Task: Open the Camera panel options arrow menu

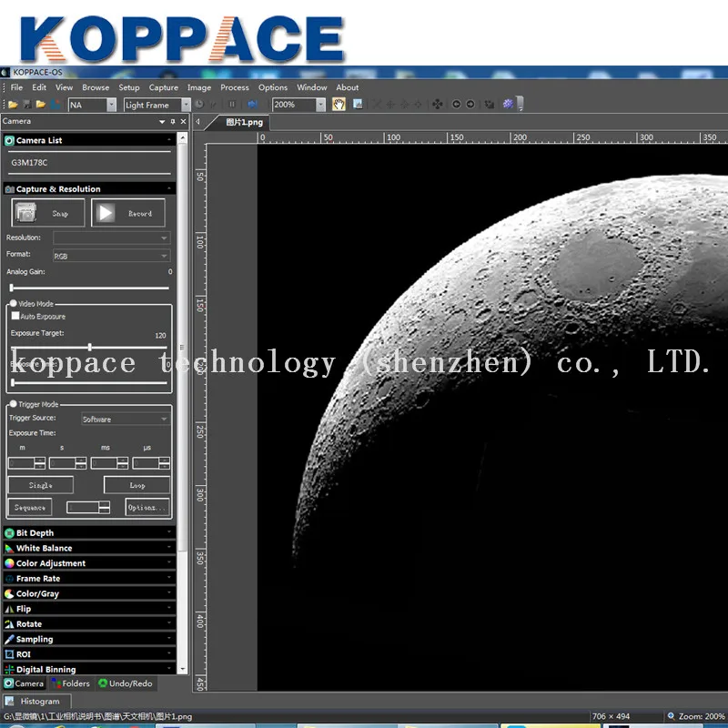Action: coord(162,122)
